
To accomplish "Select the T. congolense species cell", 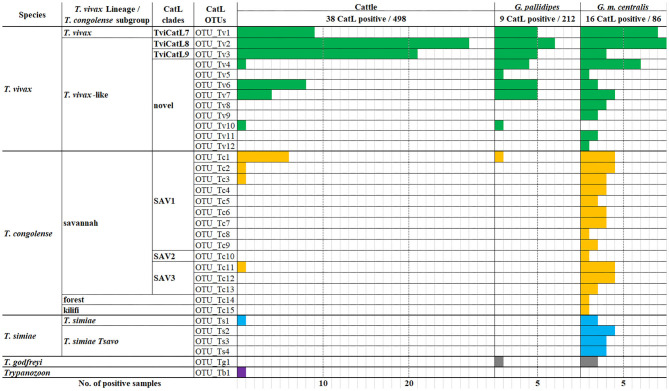I will (28, 234).
